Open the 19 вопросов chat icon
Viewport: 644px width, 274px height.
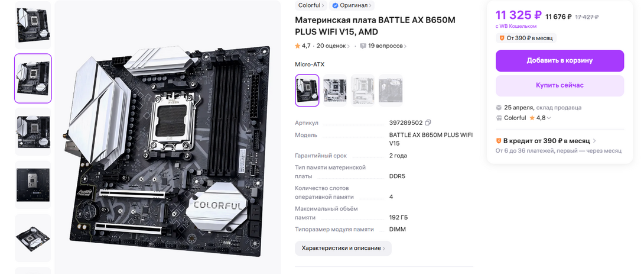pos(363,46)
